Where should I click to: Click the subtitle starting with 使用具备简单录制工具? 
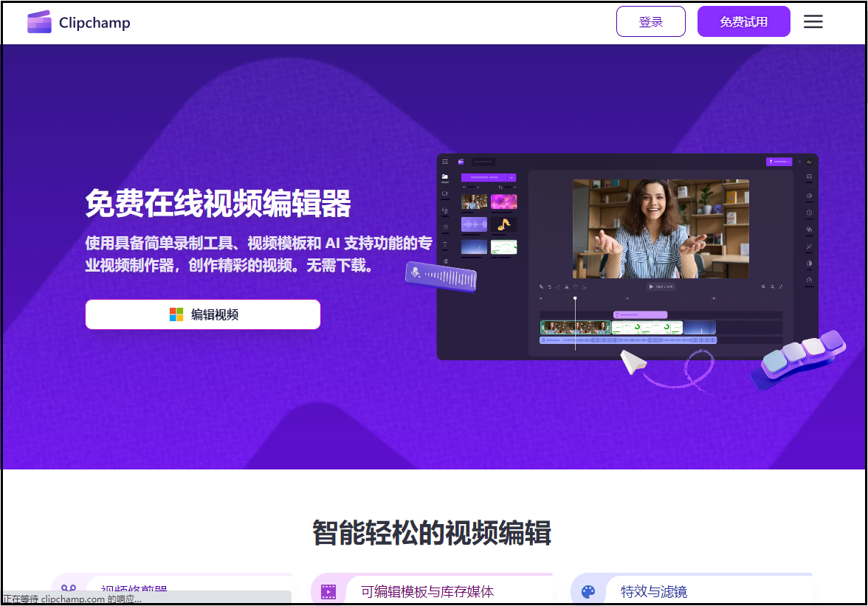click(258, 254)
